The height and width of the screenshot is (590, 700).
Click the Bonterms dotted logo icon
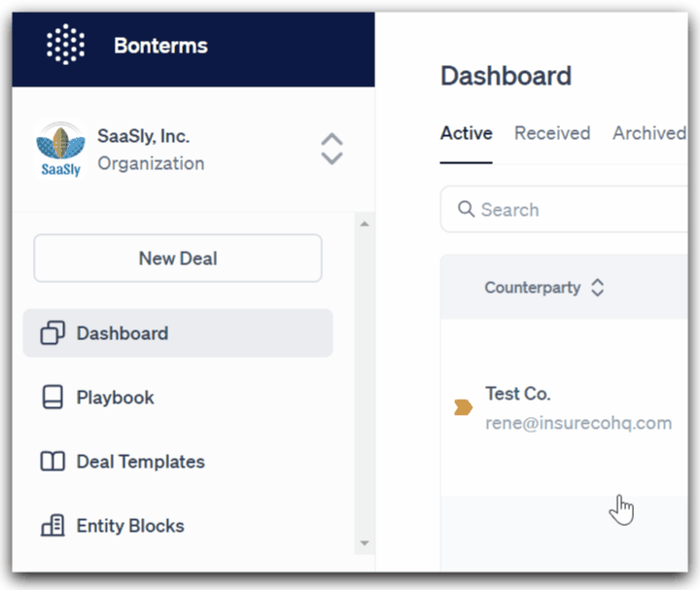pyautogui.click(x=66, y=45)
